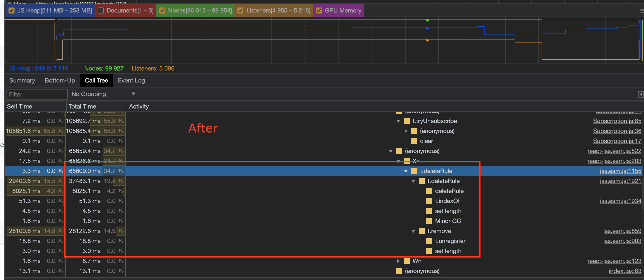Click the function icon next to deleteRule

point(429,191)
